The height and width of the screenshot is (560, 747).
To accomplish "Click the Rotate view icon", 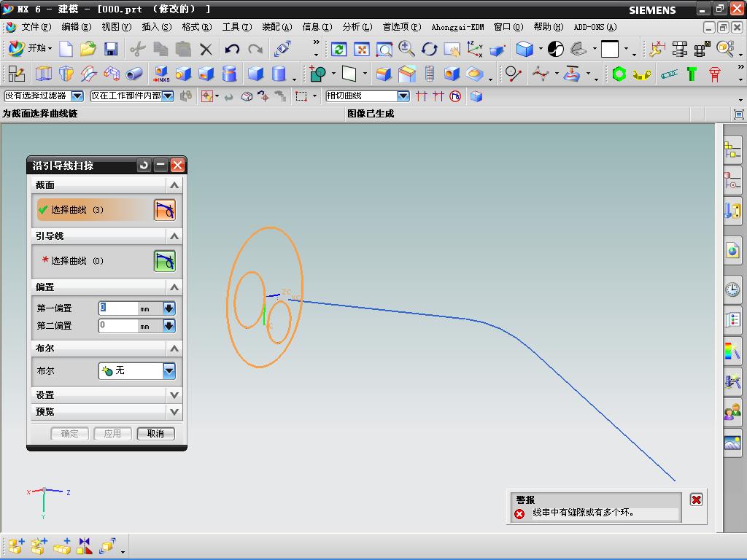I will click(x=429, y=49).
